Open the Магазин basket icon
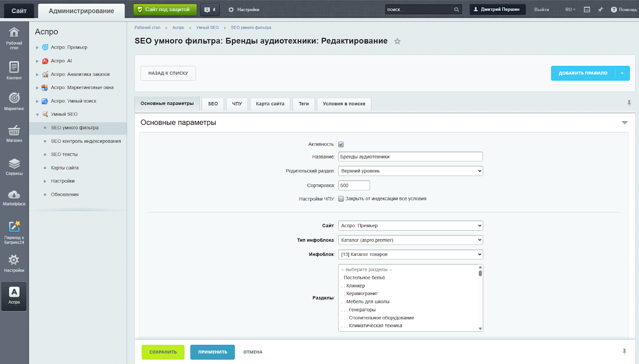 click(14, 131)
